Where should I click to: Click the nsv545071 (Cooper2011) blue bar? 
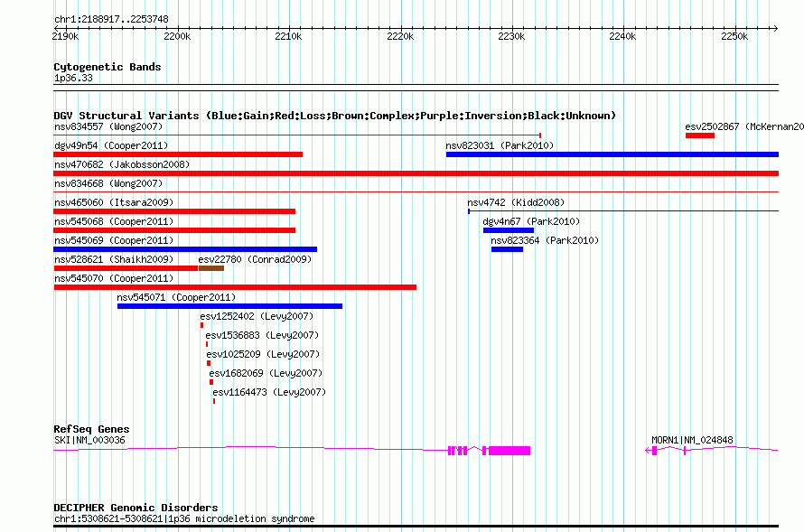point(229,306)
